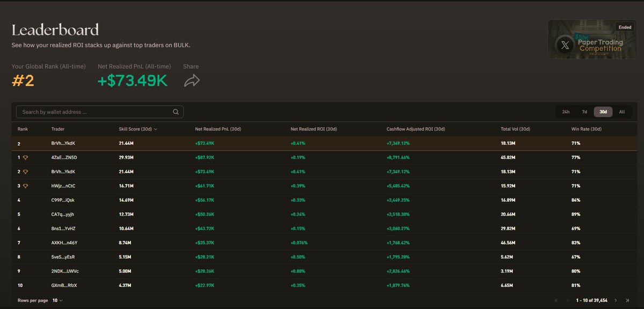The width and height of the screenshot is (644, 309).
Task: Click the +8,791.66% cashflow ROI cell
Action: [x=398, y=158]
